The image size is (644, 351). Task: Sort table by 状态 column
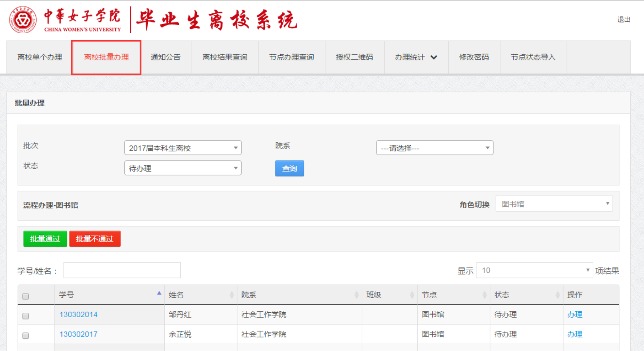[557, 295]
